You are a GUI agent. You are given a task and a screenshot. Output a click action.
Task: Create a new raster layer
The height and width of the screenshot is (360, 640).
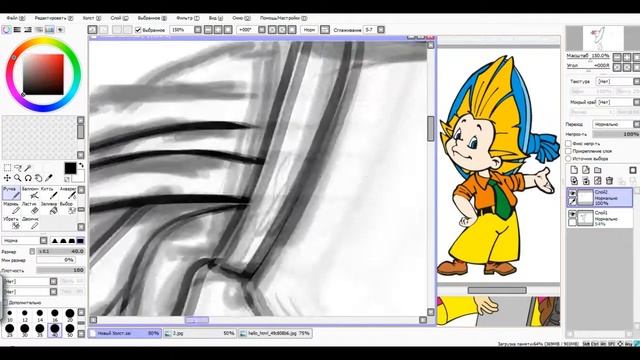[574, 170]
